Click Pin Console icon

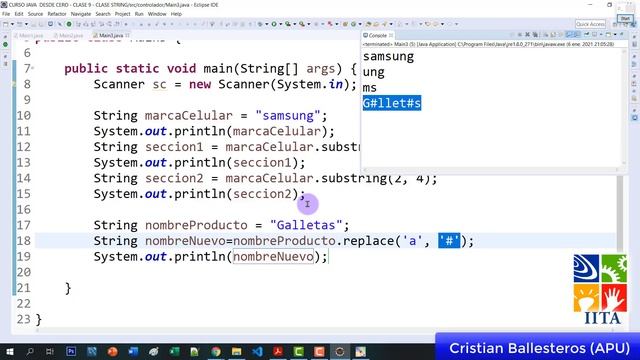pos(586,35)
